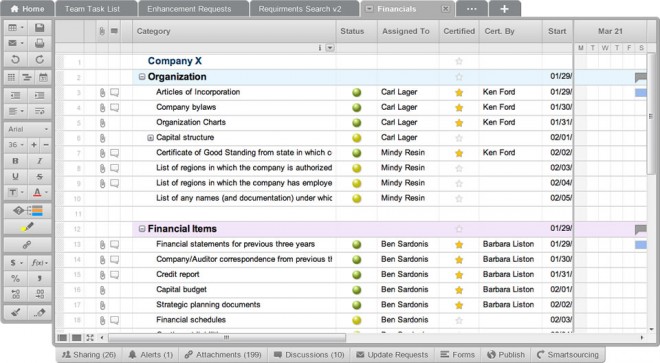The image size is (660, 363).
Task: Open Sharing (26) panel
Action: 89,355
